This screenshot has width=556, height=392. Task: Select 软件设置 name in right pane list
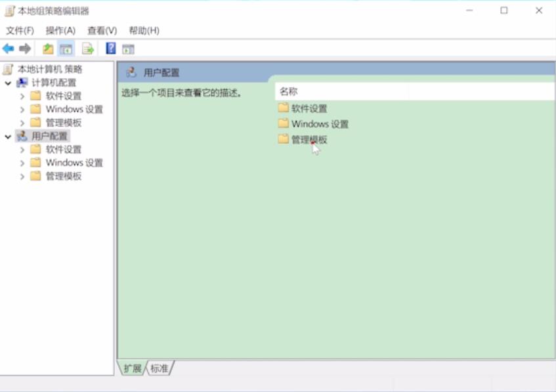309,108
